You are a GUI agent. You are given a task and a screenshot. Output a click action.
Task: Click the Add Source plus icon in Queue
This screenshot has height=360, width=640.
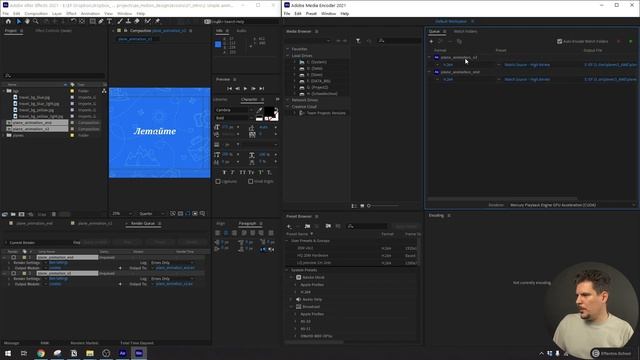pyautogui.click(x=431, y=41)
